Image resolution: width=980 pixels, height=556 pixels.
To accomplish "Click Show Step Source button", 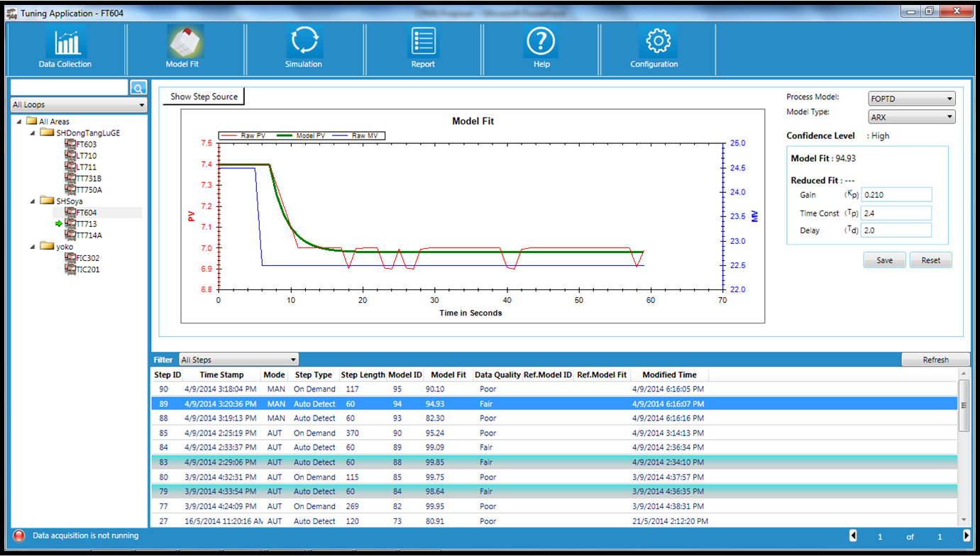I will click(x=204, y=96).
